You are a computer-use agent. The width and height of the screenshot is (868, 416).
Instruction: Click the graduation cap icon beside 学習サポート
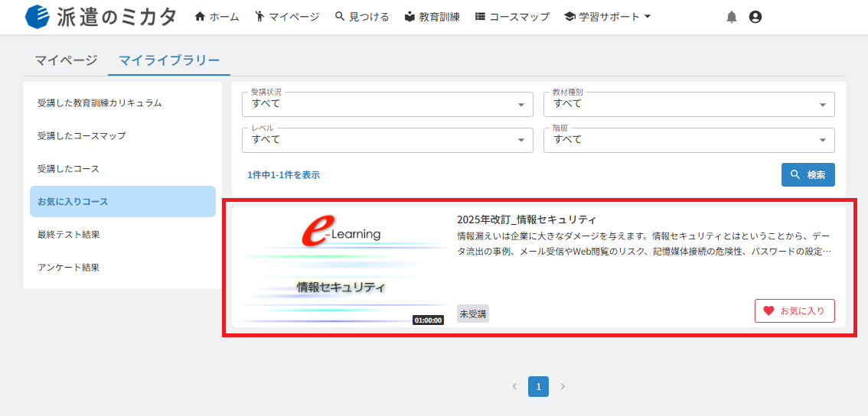coord(569,17)
